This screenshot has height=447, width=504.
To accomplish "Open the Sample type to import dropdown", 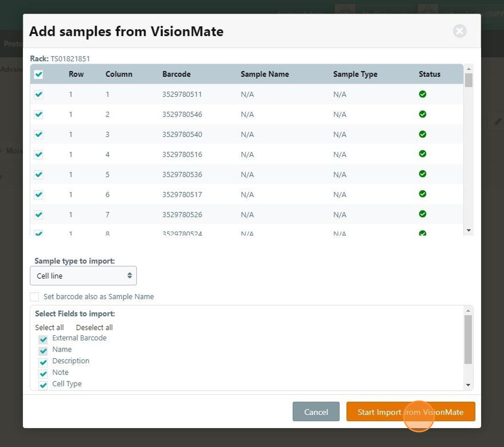I will coord(83,275).
